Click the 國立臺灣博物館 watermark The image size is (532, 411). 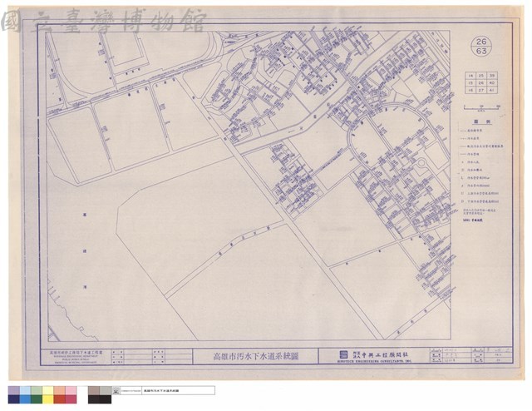point(103,21)
